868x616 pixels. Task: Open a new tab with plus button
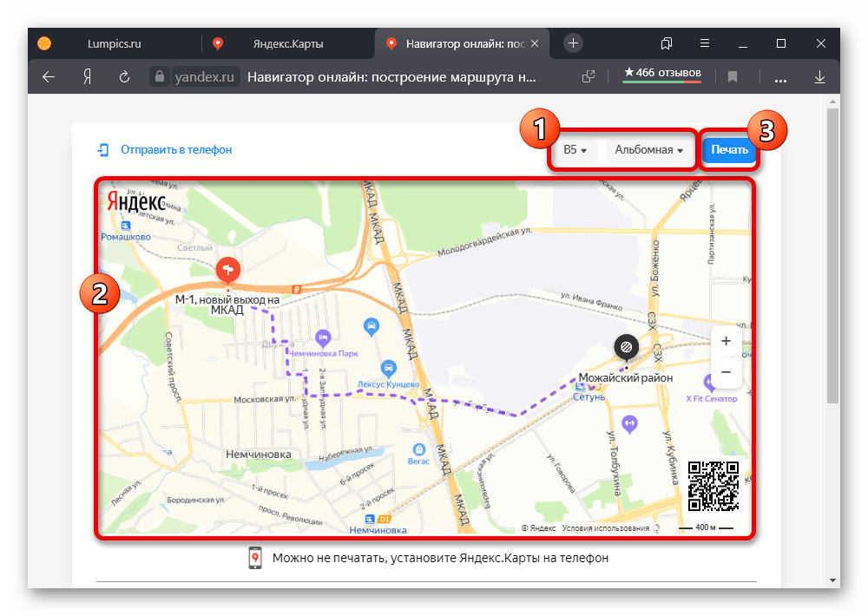click(573, 43)
